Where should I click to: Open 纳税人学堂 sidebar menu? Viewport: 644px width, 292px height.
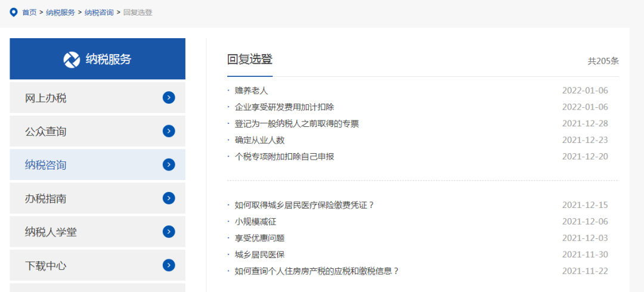tap(97, 232)
